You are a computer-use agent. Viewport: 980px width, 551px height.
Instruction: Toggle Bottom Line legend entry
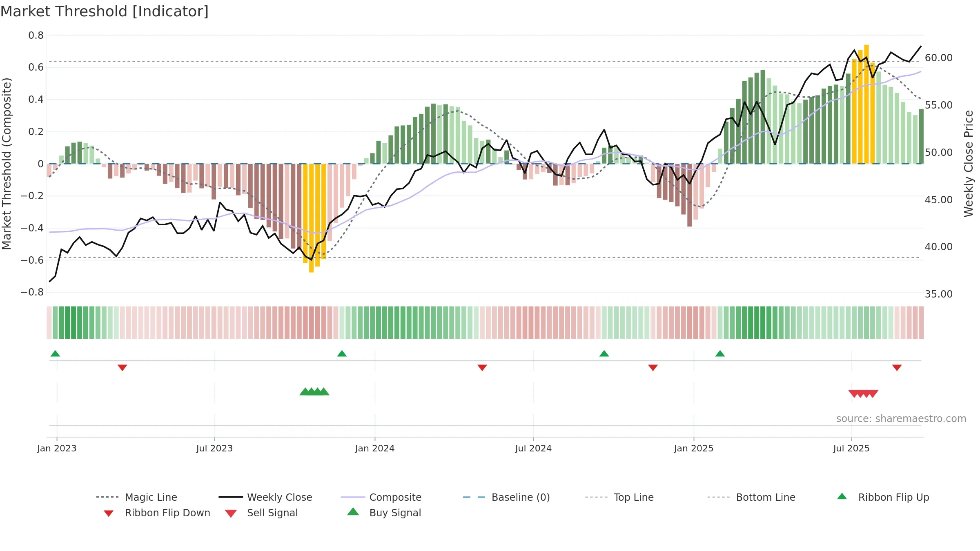[751, 497]
